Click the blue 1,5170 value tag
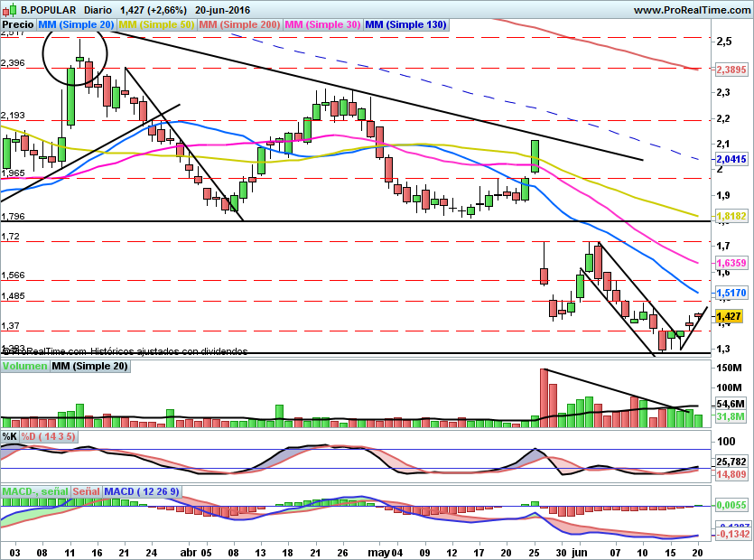The height and width of the screenshot is (560, 754). (731, 293)
